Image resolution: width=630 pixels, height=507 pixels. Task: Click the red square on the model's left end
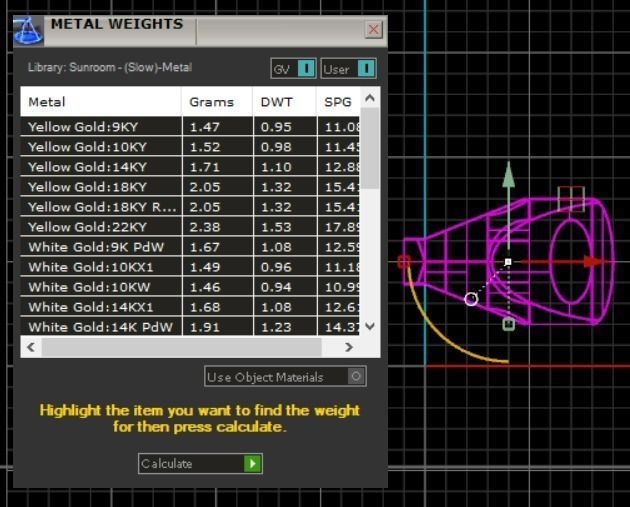[404, 262]
